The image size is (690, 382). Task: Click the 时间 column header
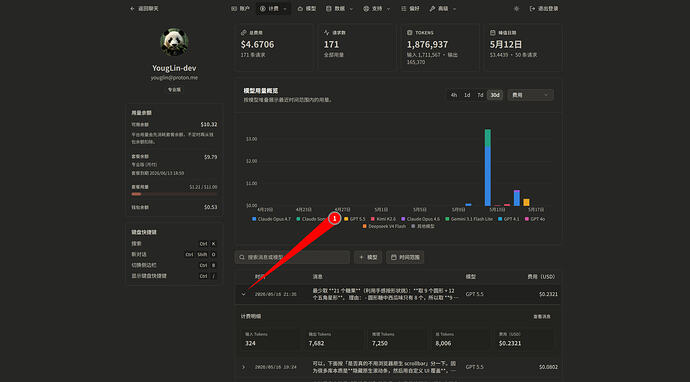click(260, 276)
